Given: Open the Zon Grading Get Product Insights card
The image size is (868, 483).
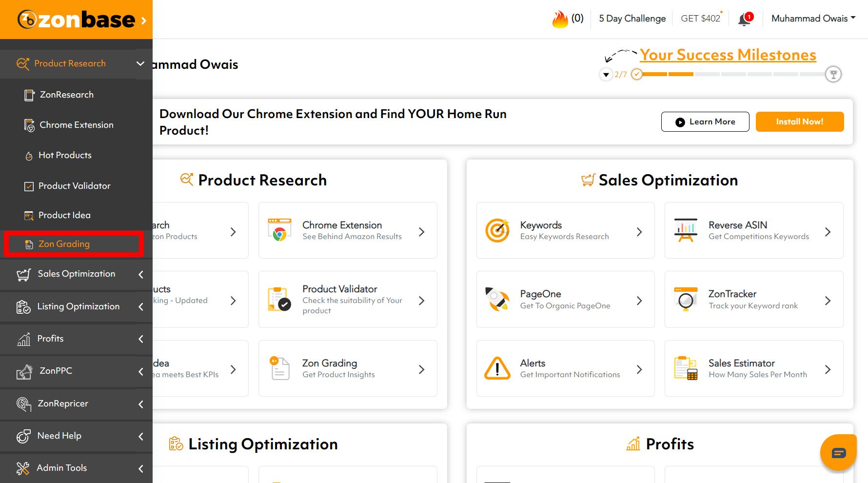Looking at the screenshot, I should pos(348,368).
